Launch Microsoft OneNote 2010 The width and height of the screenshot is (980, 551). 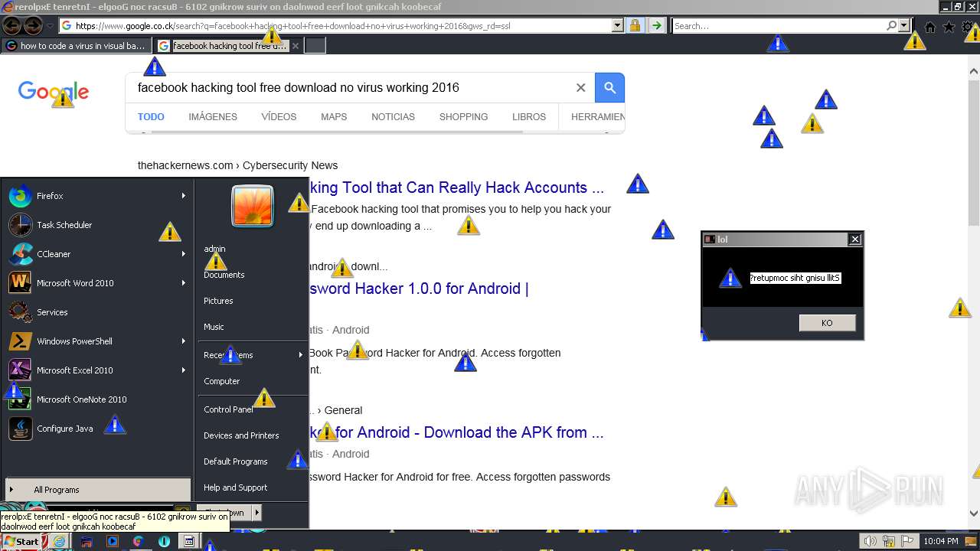(x=96, y=399)
